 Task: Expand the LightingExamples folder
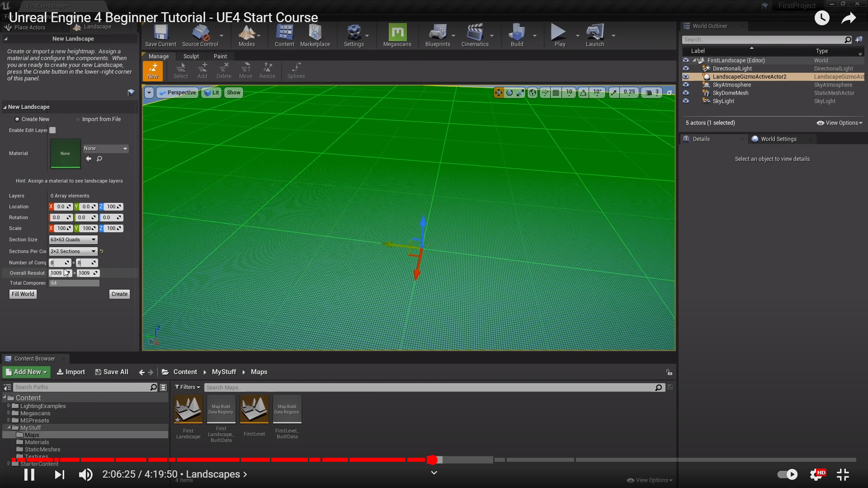(x=9, y=406)
